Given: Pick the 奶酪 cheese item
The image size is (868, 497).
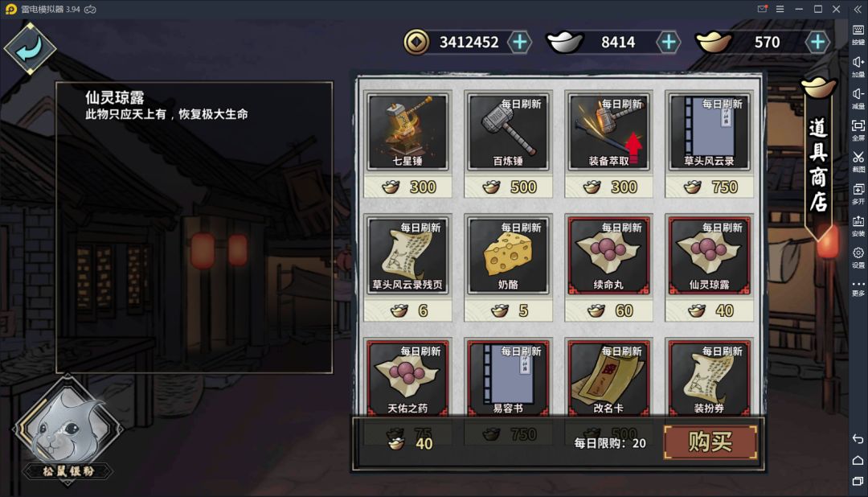Looking at the screenshot, I should [508, 256].
